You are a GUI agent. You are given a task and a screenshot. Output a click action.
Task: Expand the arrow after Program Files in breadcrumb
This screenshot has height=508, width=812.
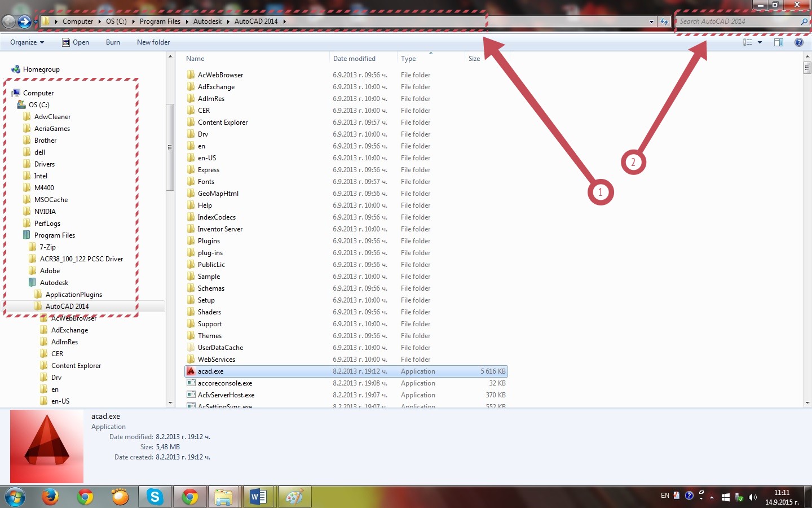187,21
